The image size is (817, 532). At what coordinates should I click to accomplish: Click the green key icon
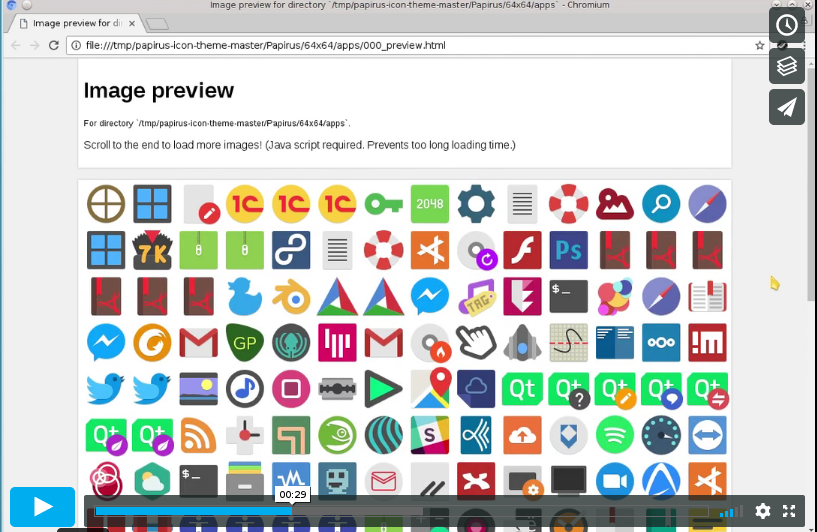(383, 204)
